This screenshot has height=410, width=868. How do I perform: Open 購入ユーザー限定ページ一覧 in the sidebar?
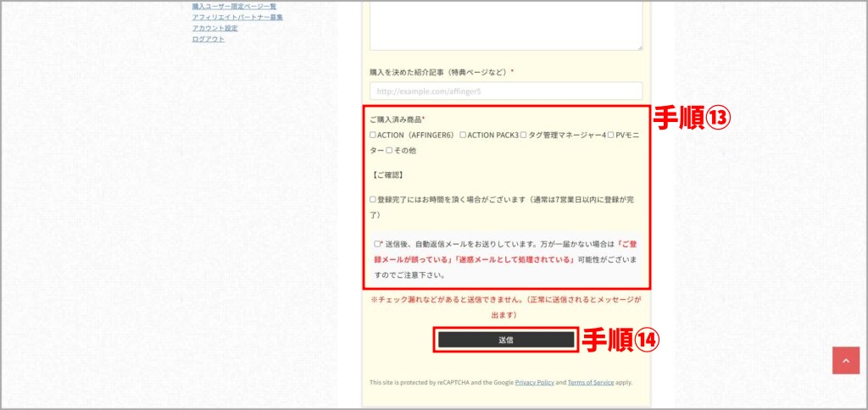pyautogui.click(x=234, y=7)
